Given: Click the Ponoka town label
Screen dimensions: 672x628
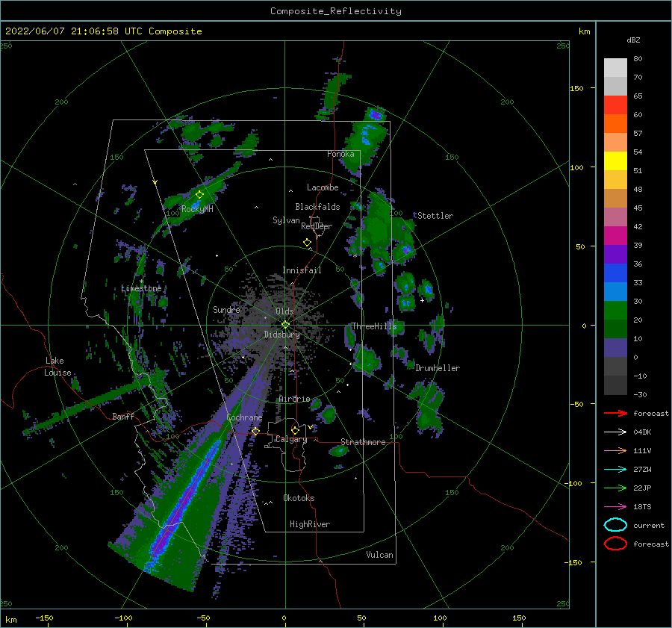Looking at the screenshot, I should click(x=340, y=154).
